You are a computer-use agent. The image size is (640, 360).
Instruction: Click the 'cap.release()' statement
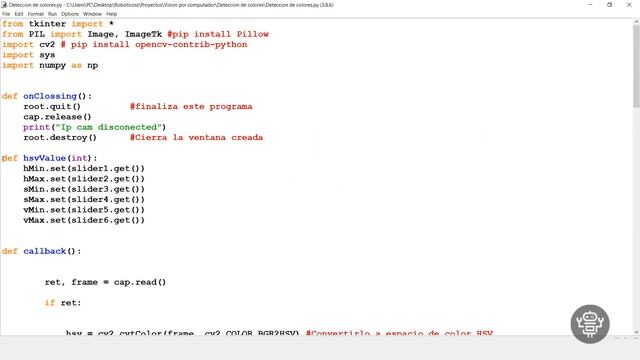[57, 117]
